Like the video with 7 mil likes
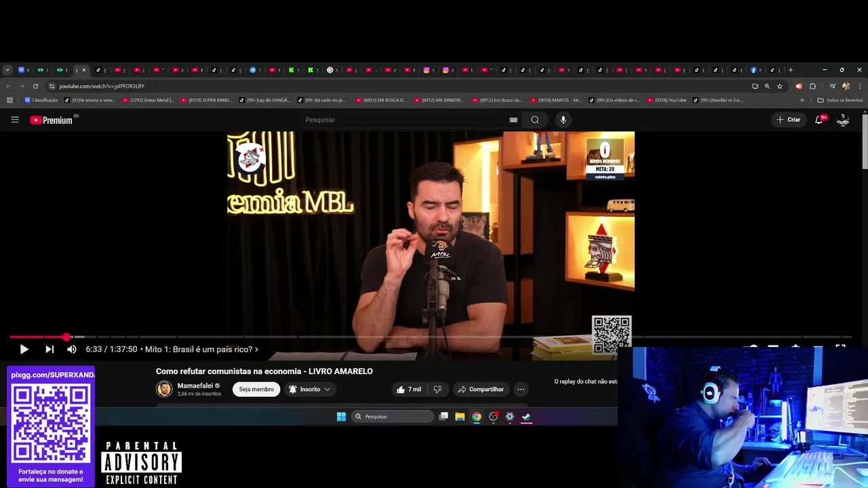 [409, 389]
